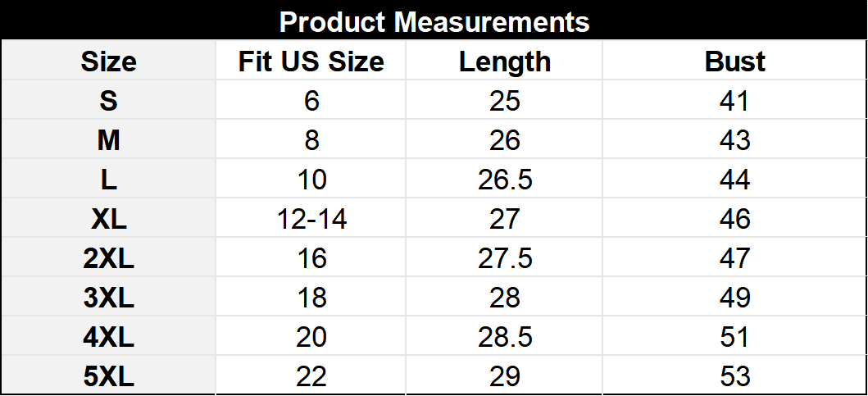This screenshot has height=396, width=868.
Task: Click the Fit US Size header
Action: (311, 61)
